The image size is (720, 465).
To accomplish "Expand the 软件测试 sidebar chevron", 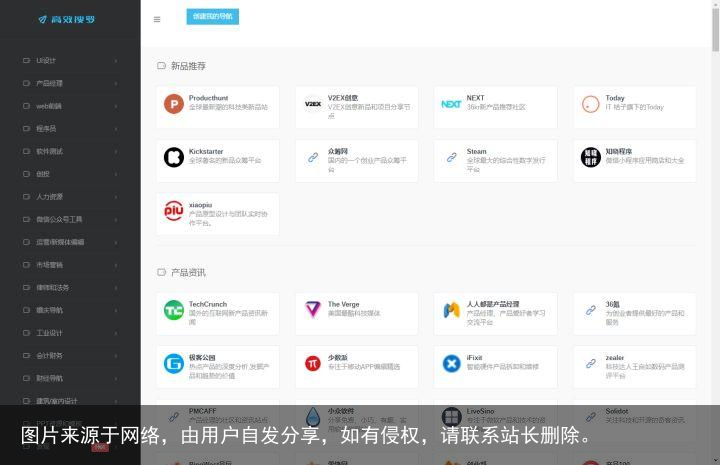I will (116, 151).
